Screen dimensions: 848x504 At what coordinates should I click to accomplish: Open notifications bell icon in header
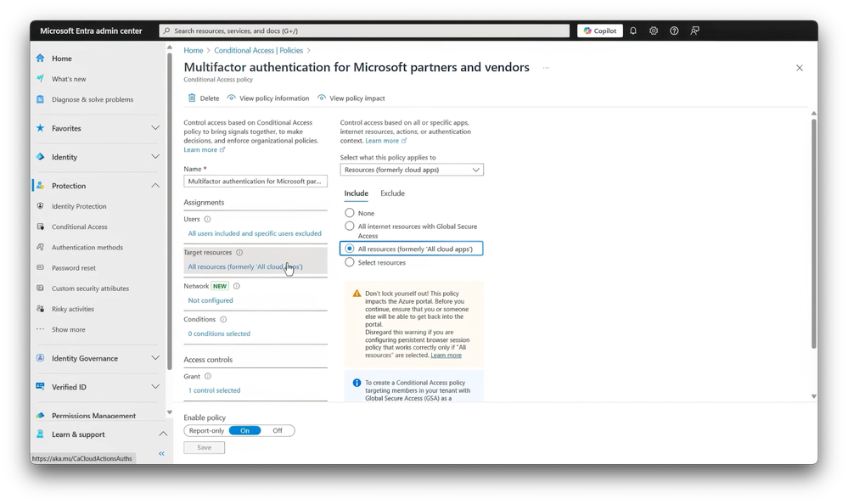[x=633, y=31]
